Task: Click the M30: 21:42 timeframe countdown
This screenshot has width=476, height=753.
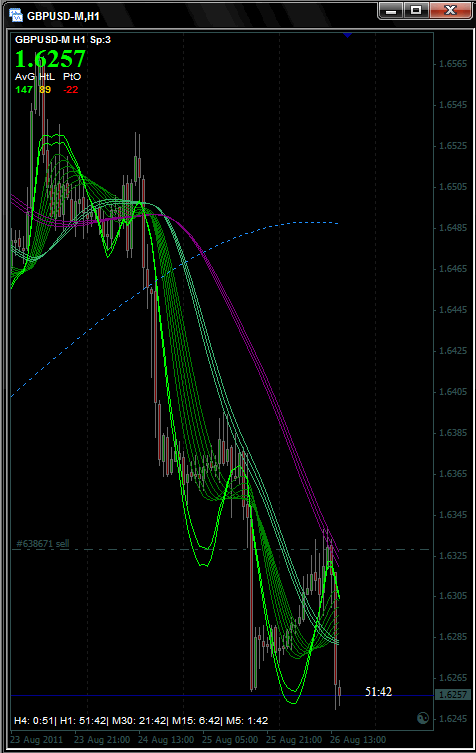Action: [139, 720]
